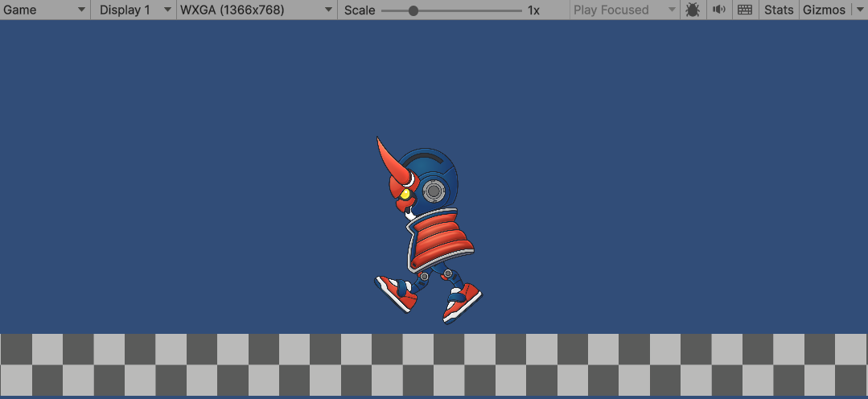Click the character's red puffy jacket
Viewport: 868px width, 399px height.
coord(437,236)
